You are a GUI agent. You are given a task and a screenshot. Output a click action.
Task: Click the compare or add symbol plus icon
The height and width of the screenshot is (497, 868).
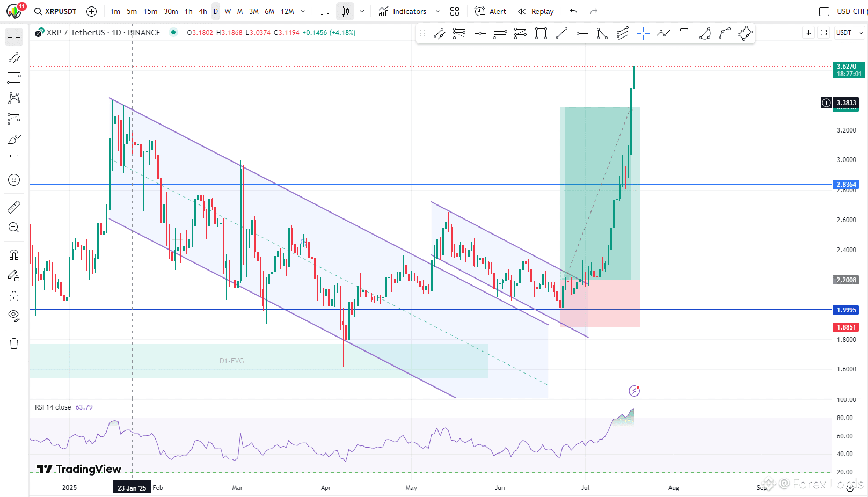pos(92,11)
